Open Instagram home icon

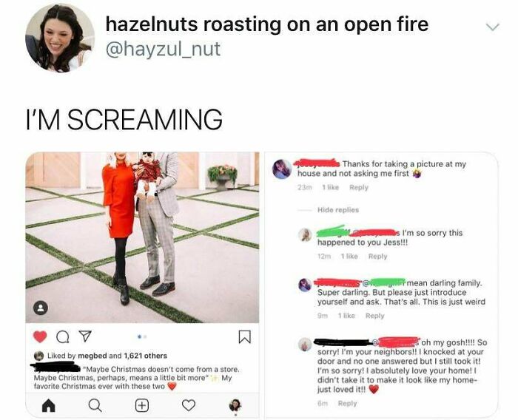49,405
